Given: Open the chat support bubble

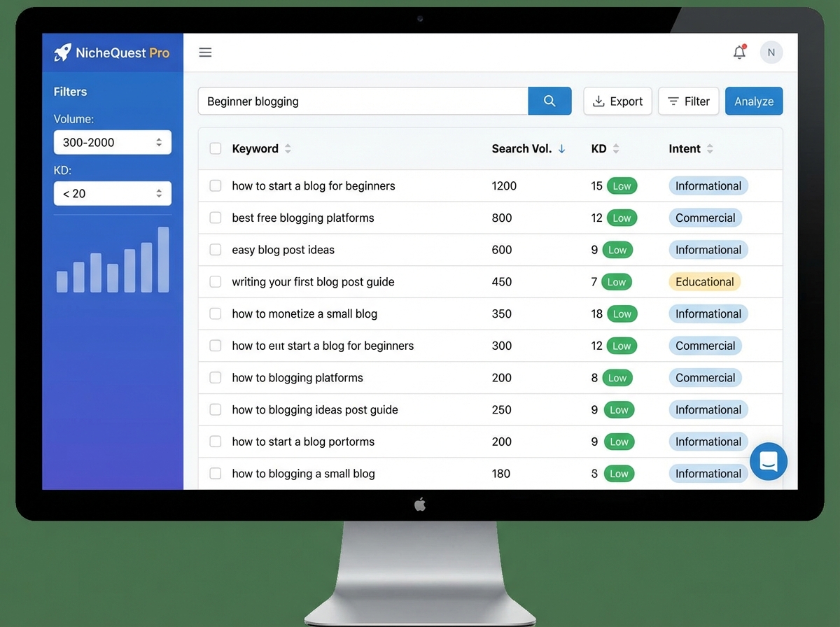Looking at the screenshot, I should tap(769, 462).
